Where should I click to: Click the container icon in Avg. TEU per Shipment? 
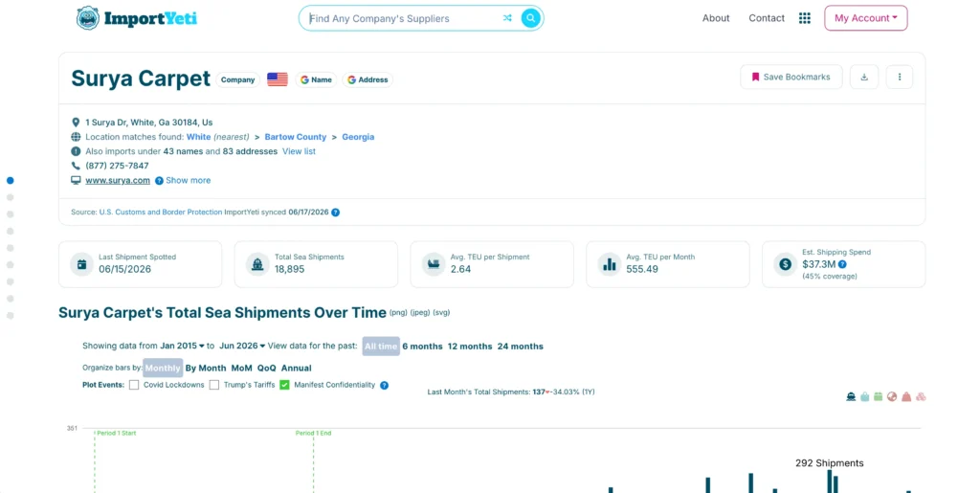(434, 264)
